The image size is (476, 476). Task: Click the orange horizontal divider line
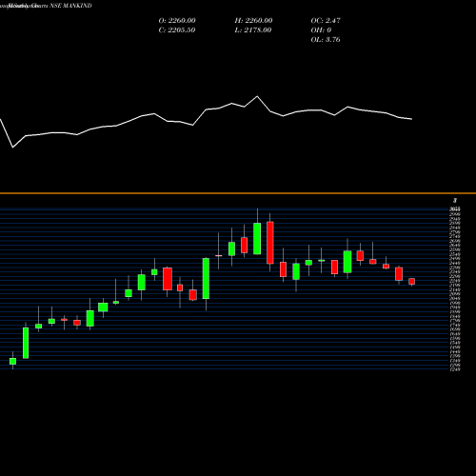pyautogui.click(x=238, y=193)
